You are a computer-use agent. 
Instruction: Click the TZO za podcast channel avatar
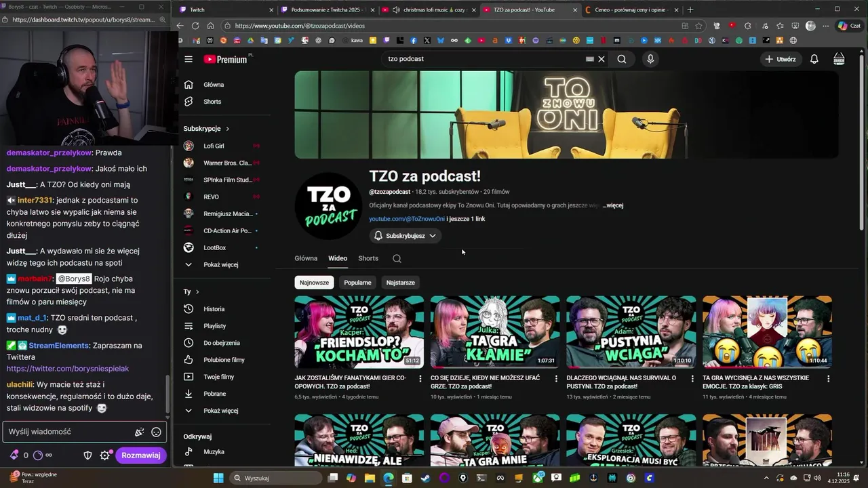328,206
